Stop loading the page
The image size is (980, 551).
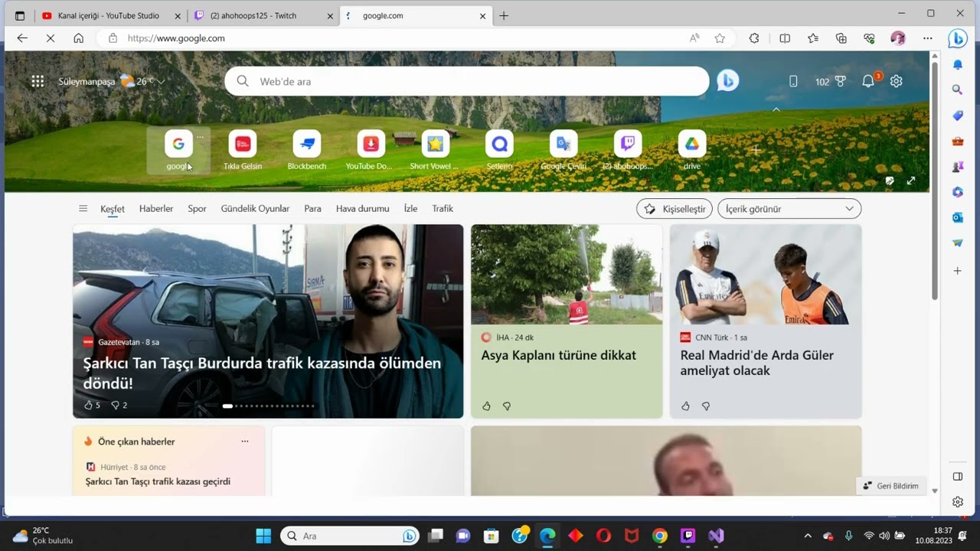[51, 38]
